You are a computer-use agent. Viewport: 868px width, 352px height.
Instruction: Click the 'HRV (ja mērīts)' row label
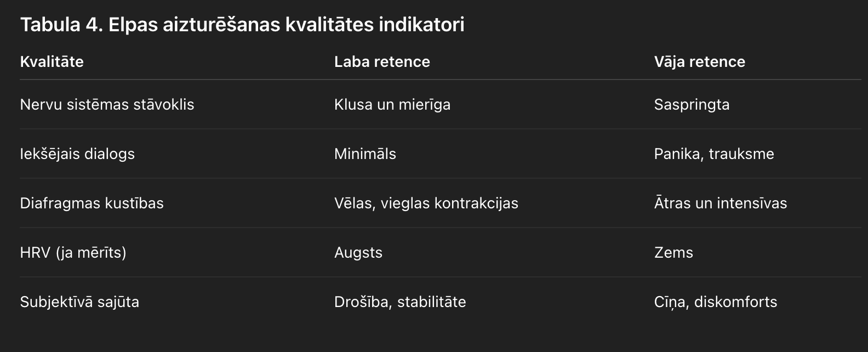pos(73,252)
